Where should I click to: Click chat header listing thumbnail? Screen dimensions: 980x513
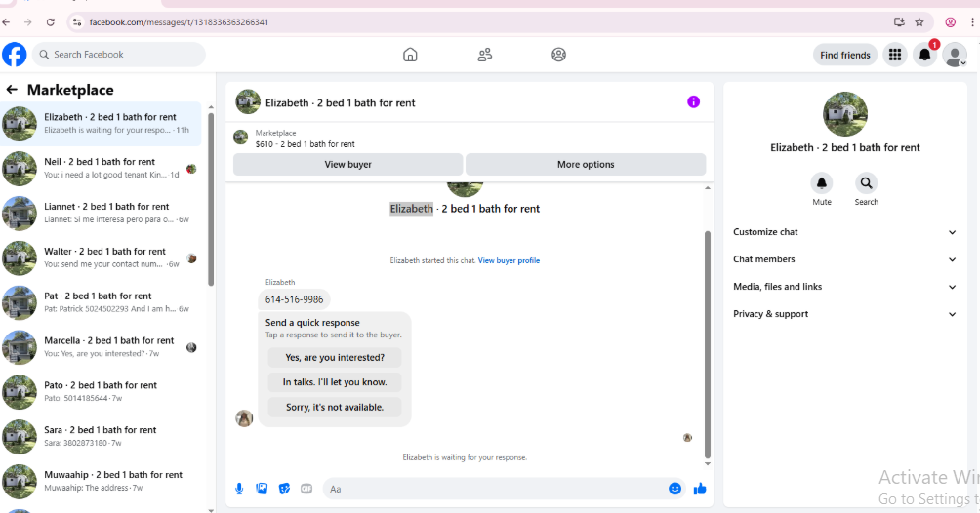[248, 101]
